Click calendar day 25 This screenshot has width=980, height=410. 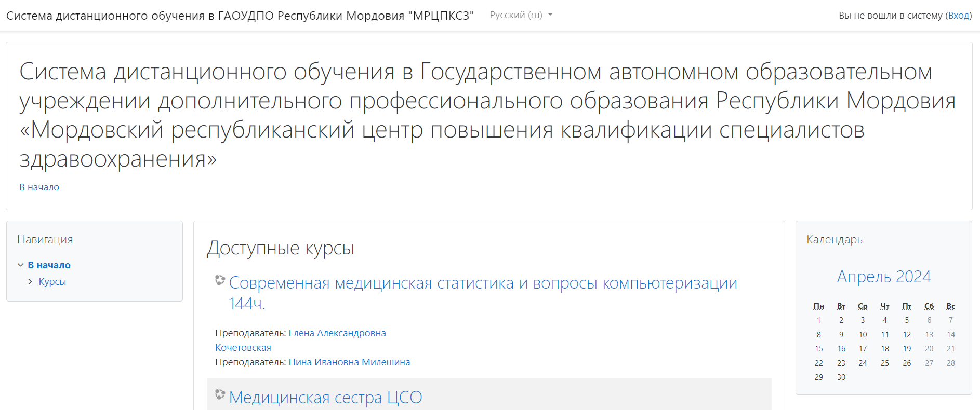coord(885,363)
